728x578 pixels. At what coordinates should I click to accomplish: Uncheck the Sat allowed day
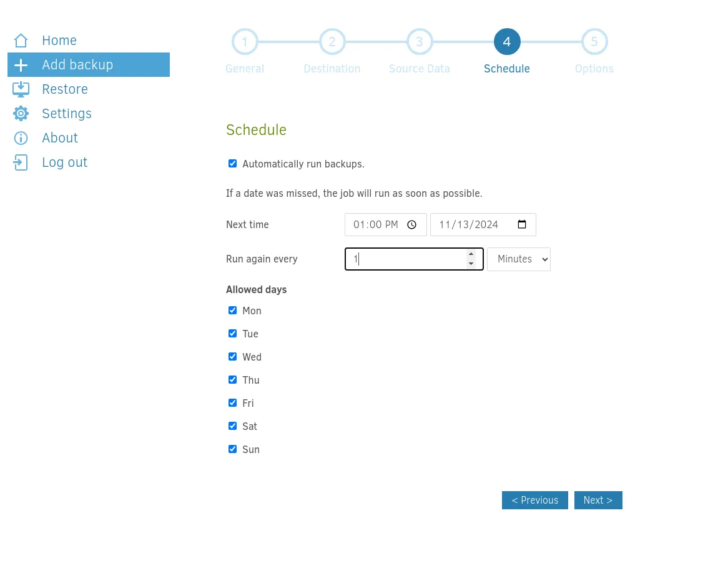(233, 426)
